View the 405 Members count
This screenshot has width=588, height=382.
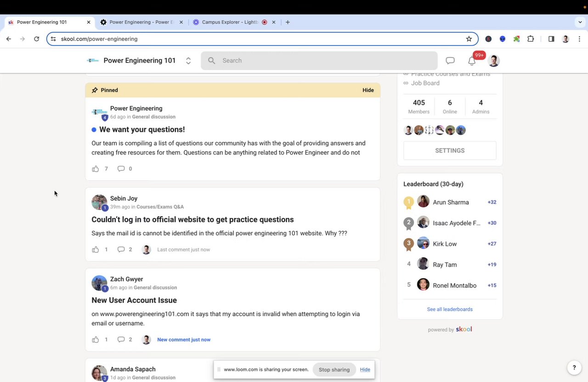pyautogui.click(x=419, y=107)
